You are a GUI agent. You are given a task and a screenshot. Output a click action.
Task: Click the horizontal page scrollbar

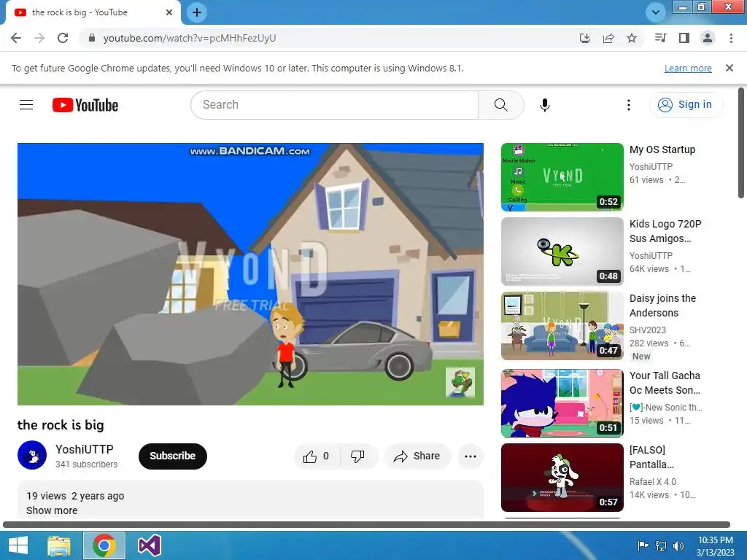366,525
